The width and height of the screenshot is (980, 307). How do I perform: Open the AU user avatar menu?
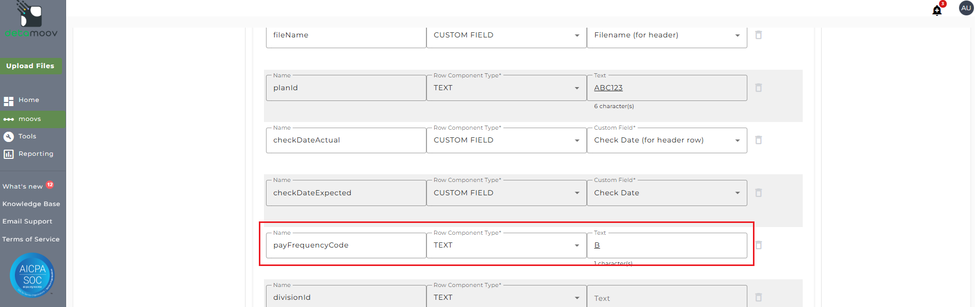pyautogui.click(x=966, y=8)
